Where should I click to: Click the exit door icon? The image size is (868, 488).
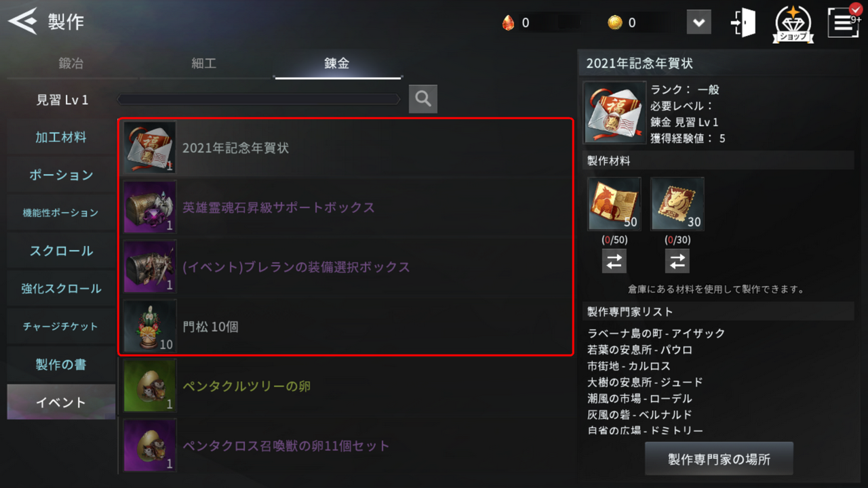click(743, 23)
